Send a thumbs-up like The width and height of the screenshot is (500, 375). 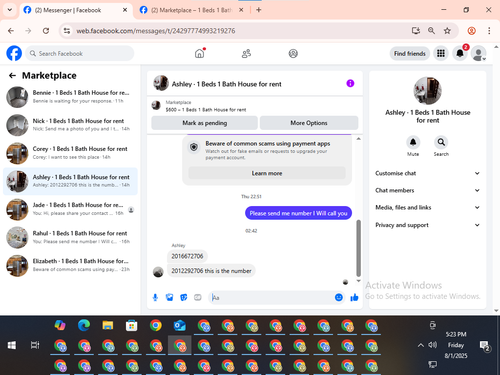pos(354,297)
